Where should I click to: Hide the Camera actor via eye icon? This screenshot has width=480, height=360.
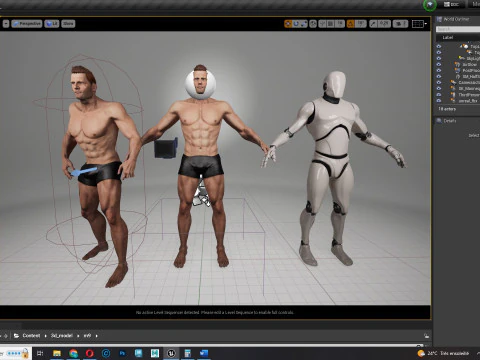[x=439, y=82]
